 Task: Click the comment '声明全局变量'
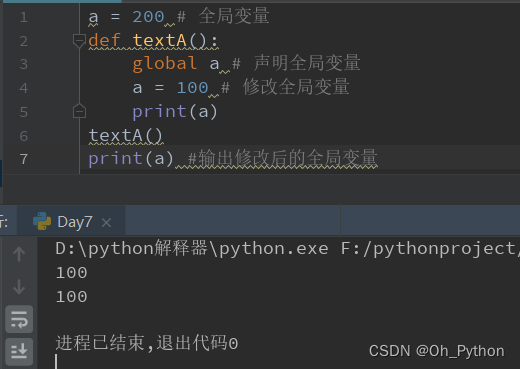pos(307,63)
